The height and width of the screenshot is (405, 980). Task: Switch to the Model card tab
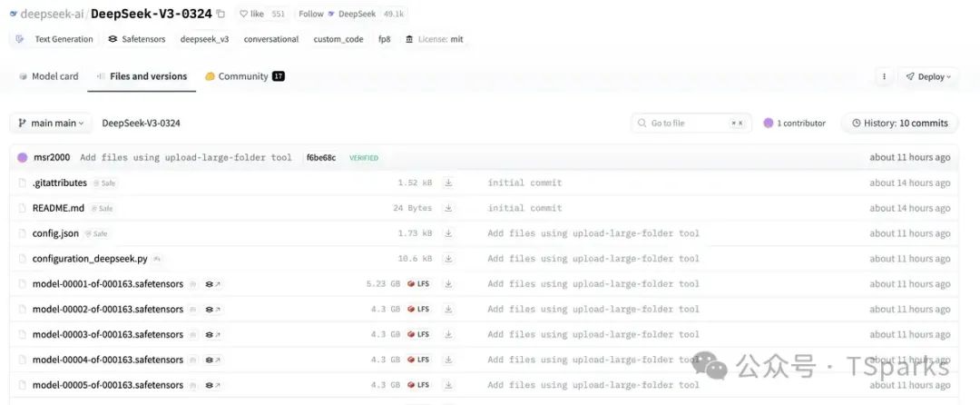tap(49, 76)
